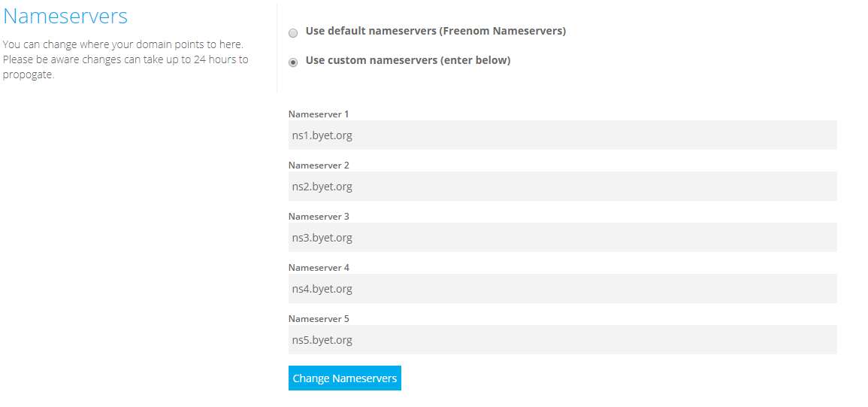Image resolution: width=868 pixels, height=407 pixels.
Task: Click the blue Nameservers page heading
Action: pos(65,16)
